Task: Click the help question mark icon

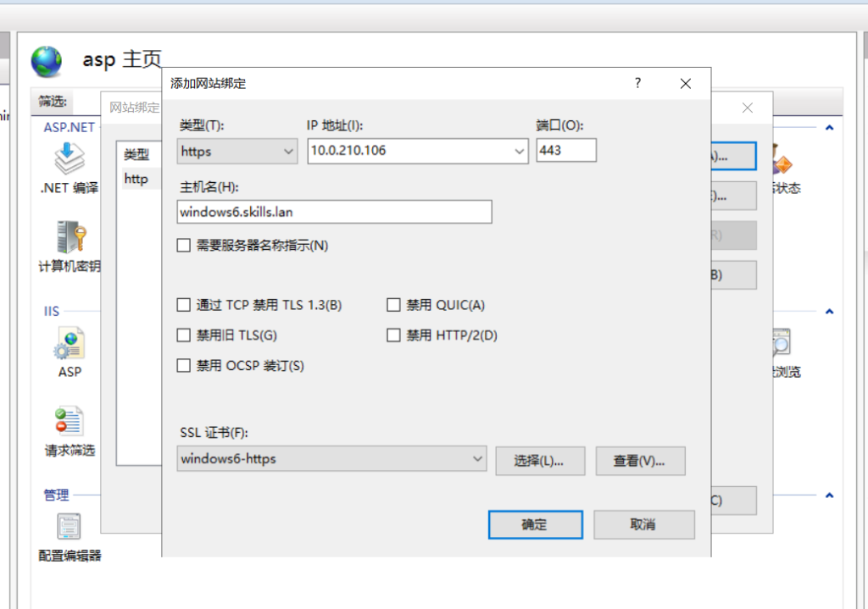Action: click(637, 83)
